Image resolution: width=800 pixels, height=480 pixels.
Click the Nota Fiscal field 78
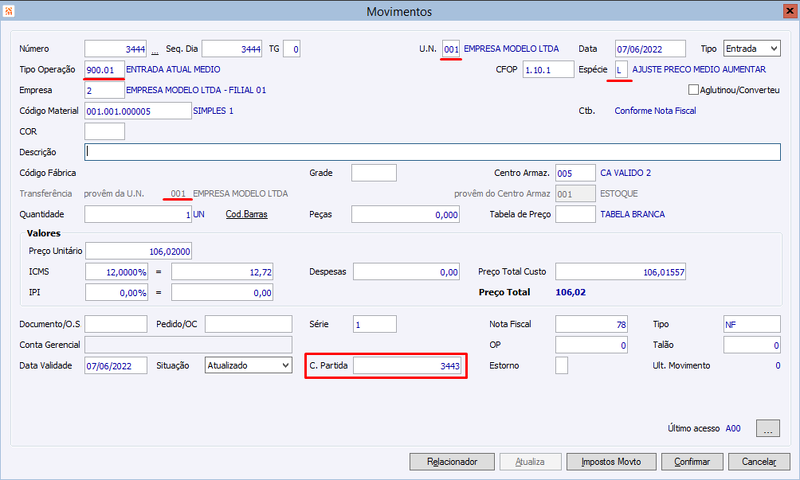(591, 324)
